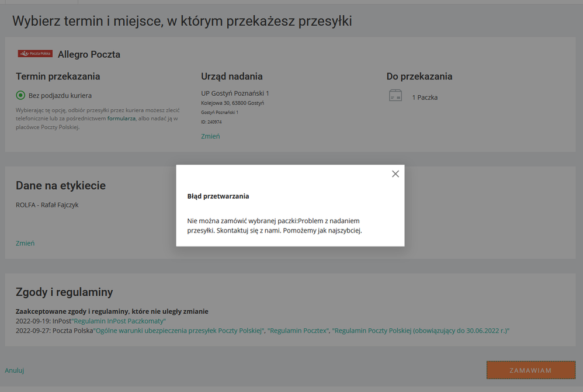Click the ZAMAWIAM button
The width and height of the screenshot is (583, 392).
[531, 370]
